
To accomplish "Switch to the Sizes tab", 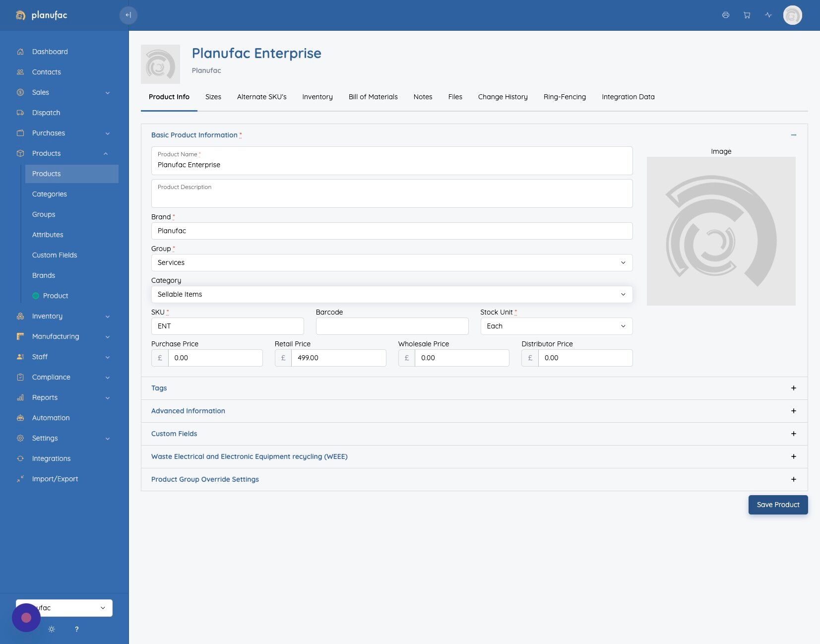I will [x=213, y=97].
